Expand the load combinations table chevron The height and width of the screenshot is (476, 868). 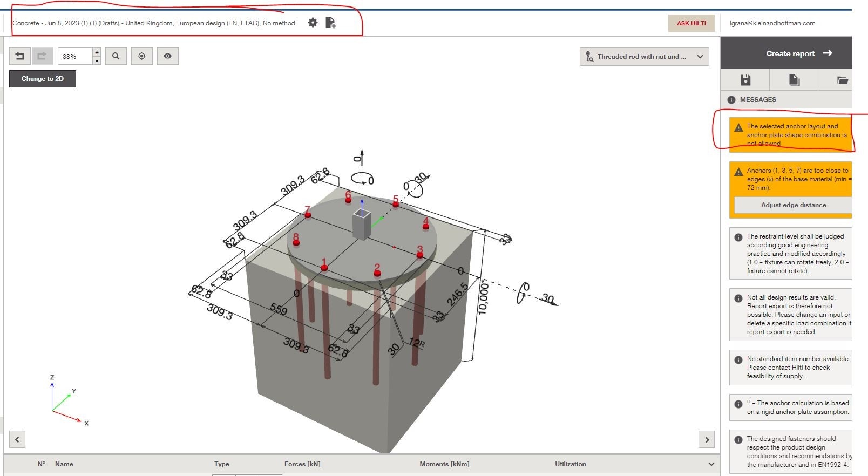[711, 464]
